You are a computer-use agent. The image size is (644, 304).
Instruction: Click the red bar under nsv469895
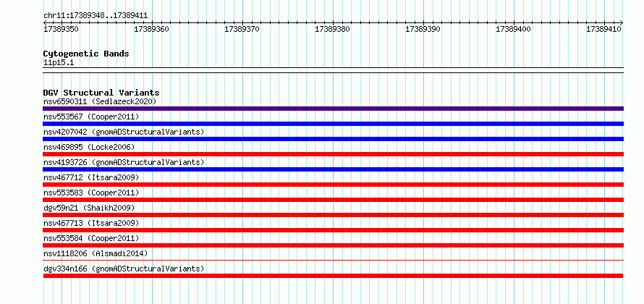pyautogui.click(x=333, y=154)
